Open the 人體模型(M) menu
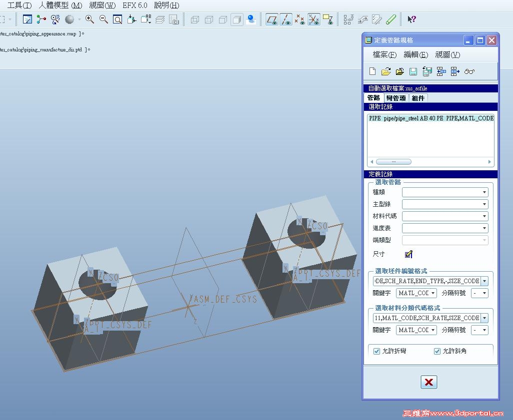The height and width of the screenshot is (420, 513). (60, 5)
